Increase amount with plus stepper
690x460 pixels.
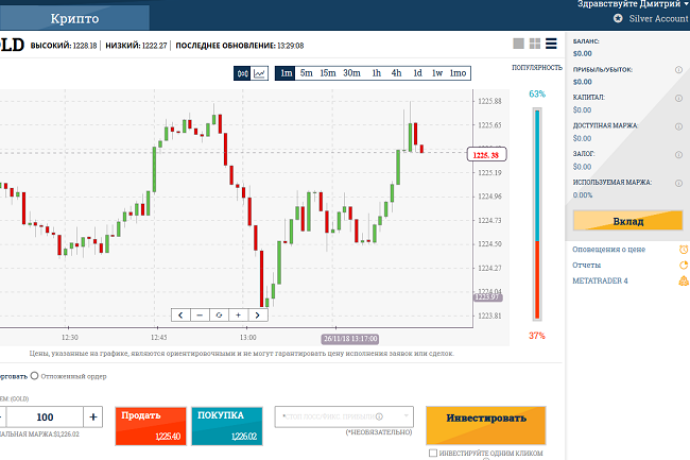pos(93,417)
